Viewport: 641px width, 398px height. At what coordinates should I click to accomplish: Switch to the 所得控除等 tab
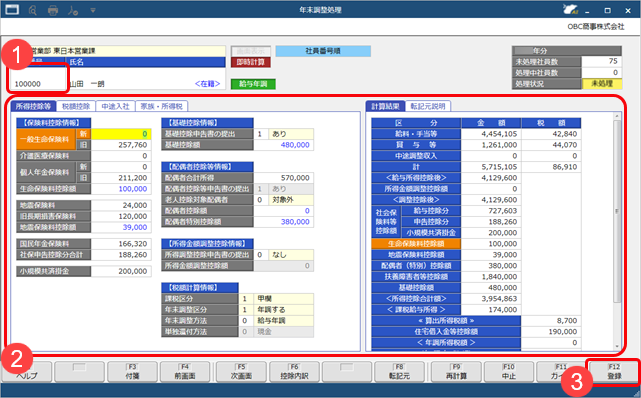click(x=33, y=106)
